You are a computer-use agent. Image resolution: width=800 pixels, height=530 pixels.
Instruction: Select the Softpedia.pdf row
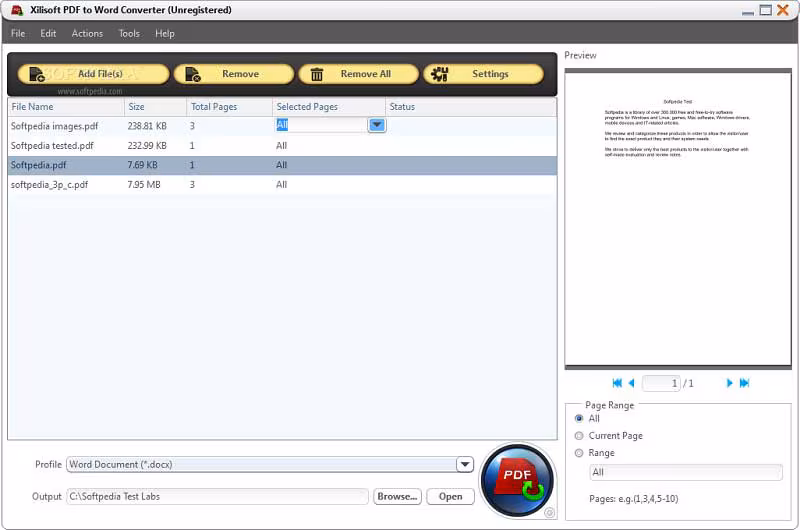tap(282, 165)
